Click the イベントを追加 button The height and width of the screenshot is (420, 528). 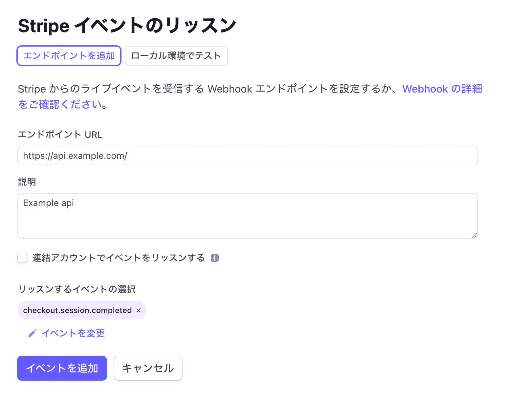[x=62, y=368]
